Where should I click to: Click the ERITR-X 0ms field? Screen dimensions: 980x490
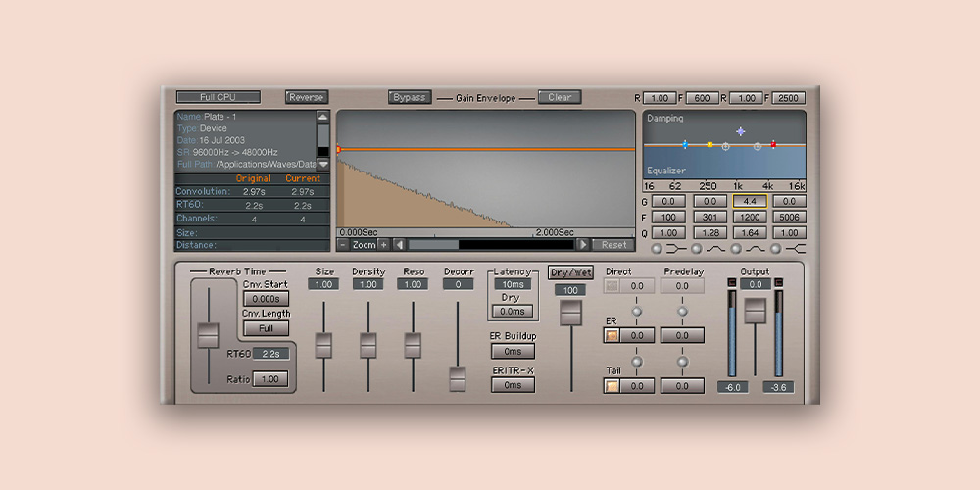pyautogui.click(x=513, y=385)
